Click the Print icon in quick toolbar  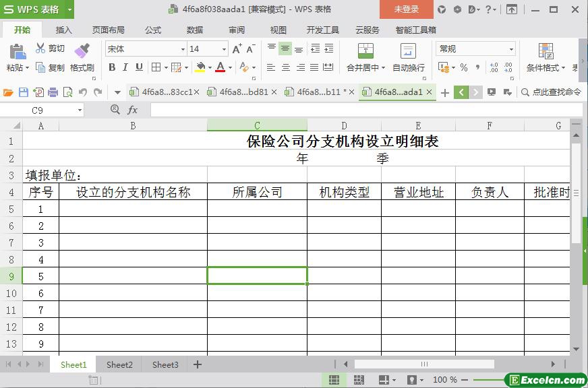53,92
